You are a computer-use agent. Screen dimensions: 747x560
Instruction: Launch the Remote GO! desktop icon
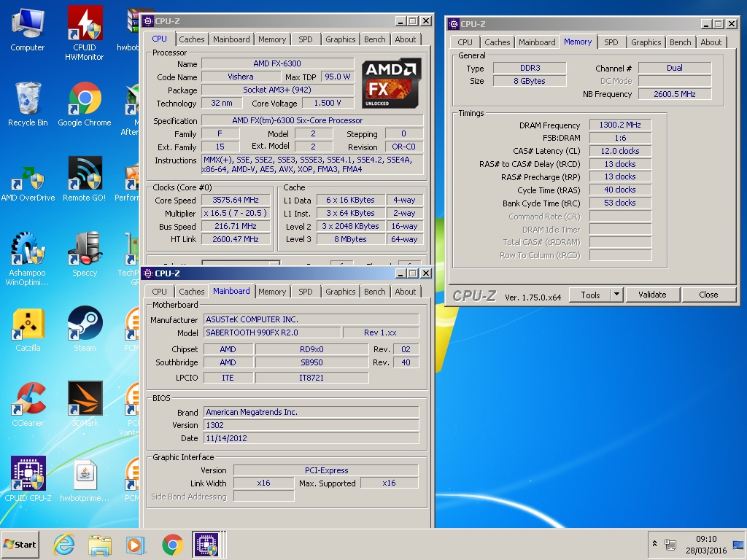coord(85,179)
